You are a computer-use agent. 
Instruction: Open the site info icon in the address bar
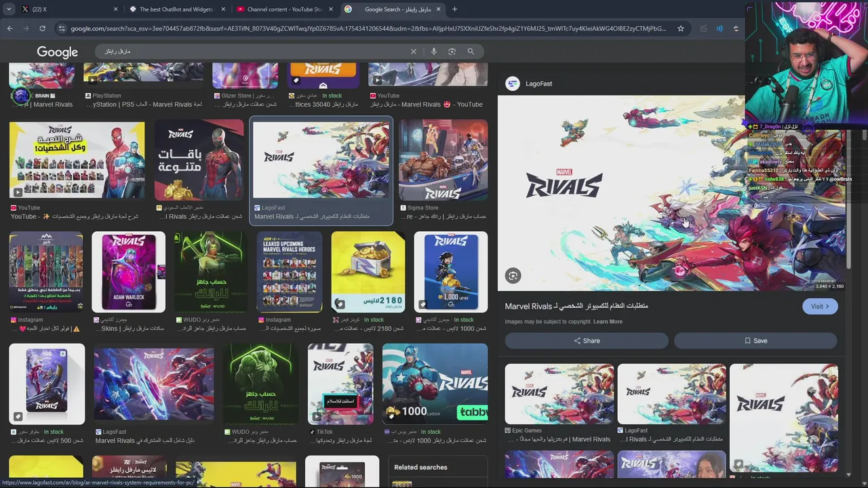click(x=62, y=28)
